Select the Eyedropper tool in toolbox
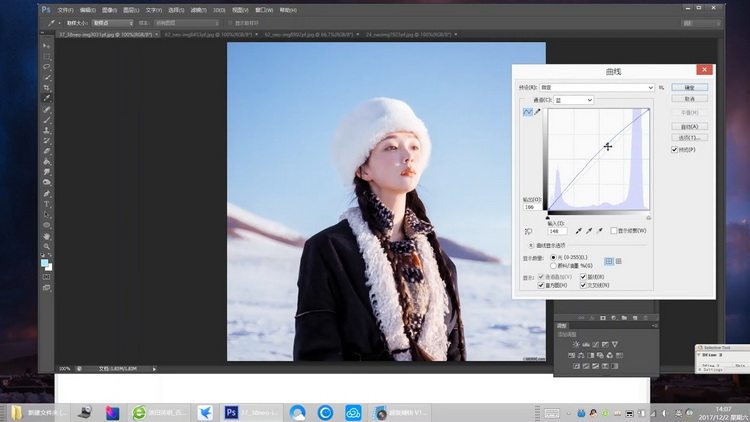Image resolution: width=750 pixels, height=422 pixels. point(46,98)
